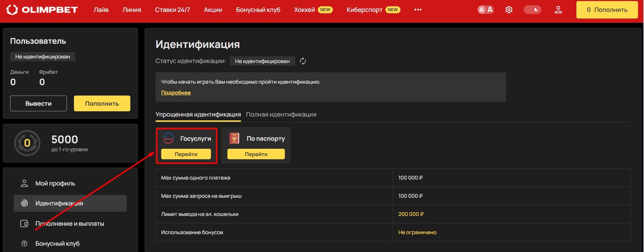
Task: Click the Фрибет balance value
Action: (42, 82)
